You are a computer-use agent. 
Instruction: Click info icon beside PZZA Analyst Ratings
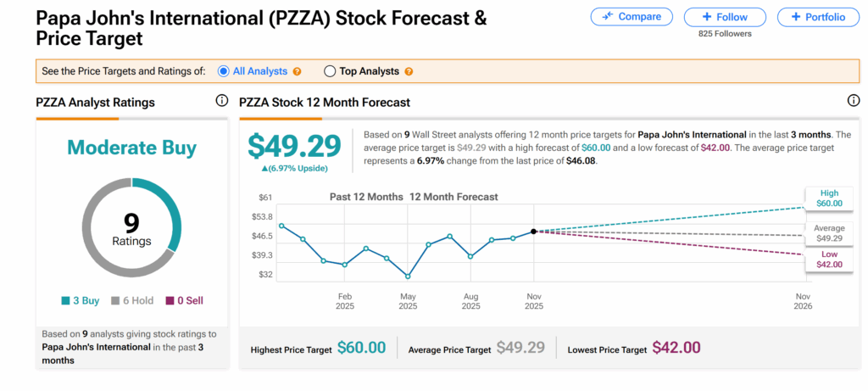point(222,101)
